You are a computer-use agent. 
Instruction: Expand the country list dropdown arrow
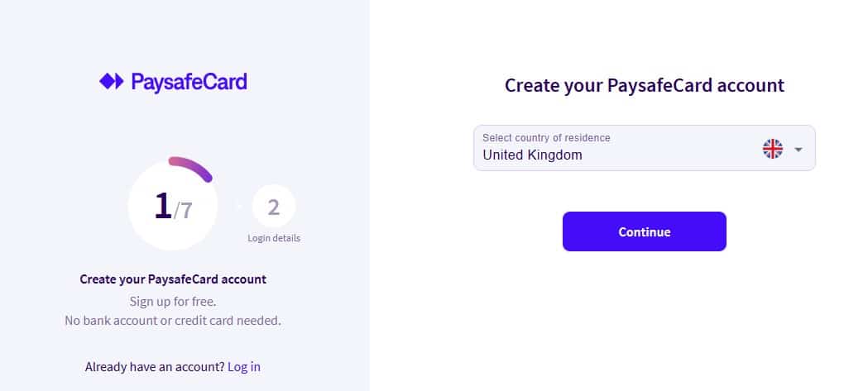798,150
